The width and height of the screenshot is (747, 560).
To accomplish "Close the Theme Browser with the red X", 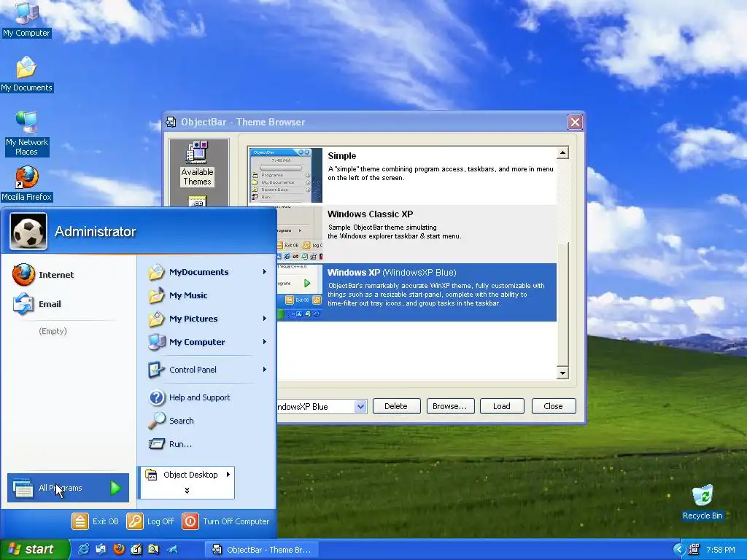I will click(575, 122).
